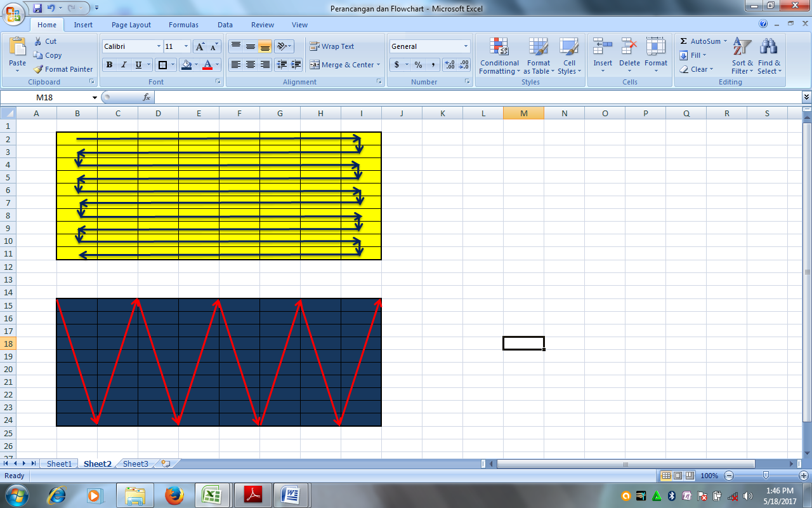Open the font size dropdown

pyautogui.click(x=186, y=46)
